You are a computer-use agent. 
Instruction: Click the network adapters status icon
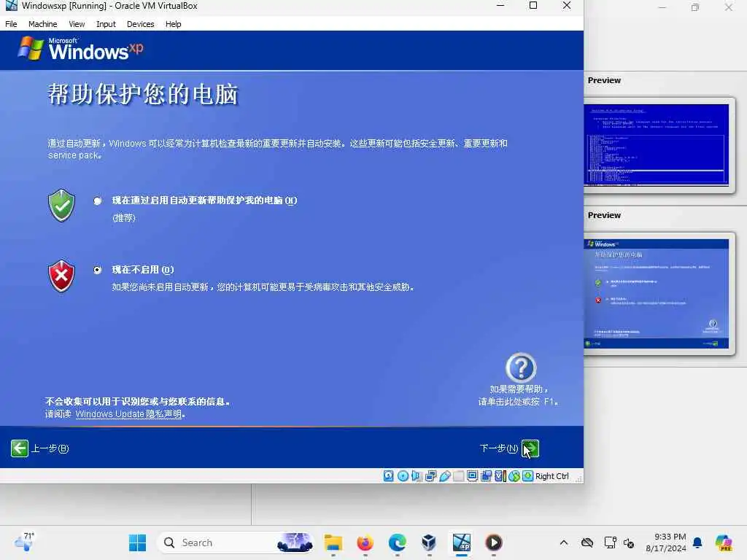point(430,475)
